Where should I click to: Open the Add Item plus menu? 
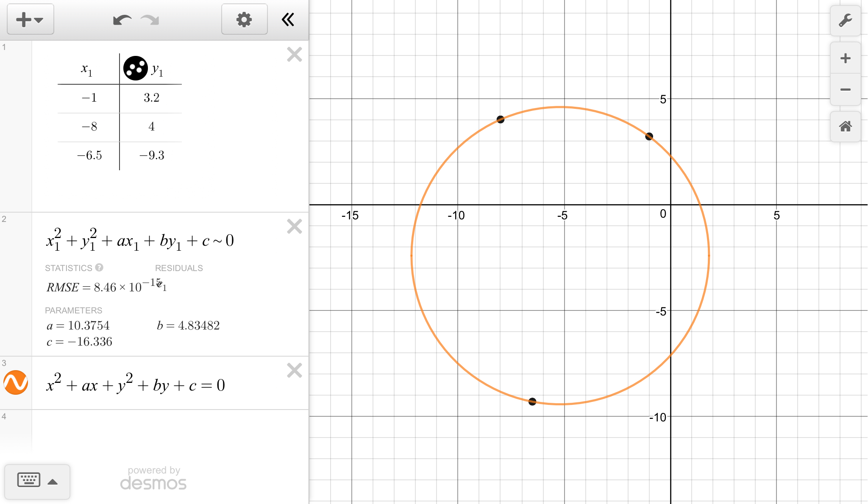[30, 19]
